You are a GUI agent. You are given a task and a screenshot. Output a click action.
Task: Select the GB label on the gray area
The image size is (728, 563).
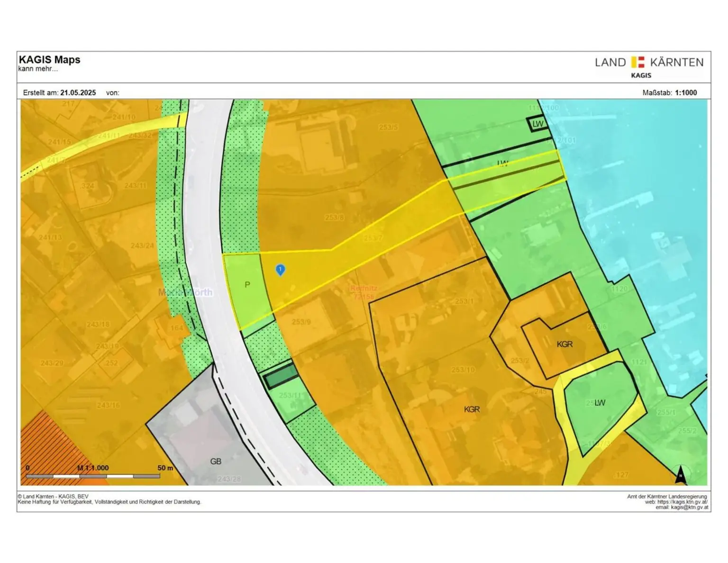(216, 461)
